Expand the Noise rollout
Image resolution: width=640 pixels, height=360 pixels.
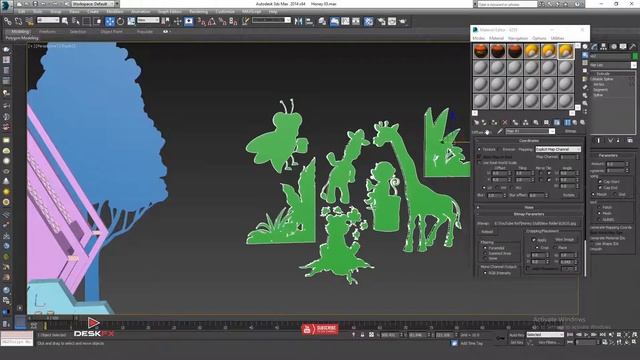[529, 207]
